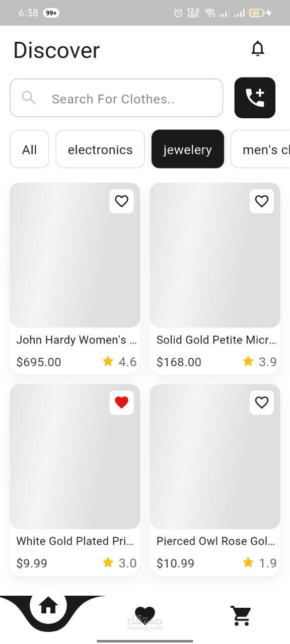Viewport: 290px width, 644px height.
Task: Select the electronics category chip
Action: pyautogui.click(x=100, y=149)
